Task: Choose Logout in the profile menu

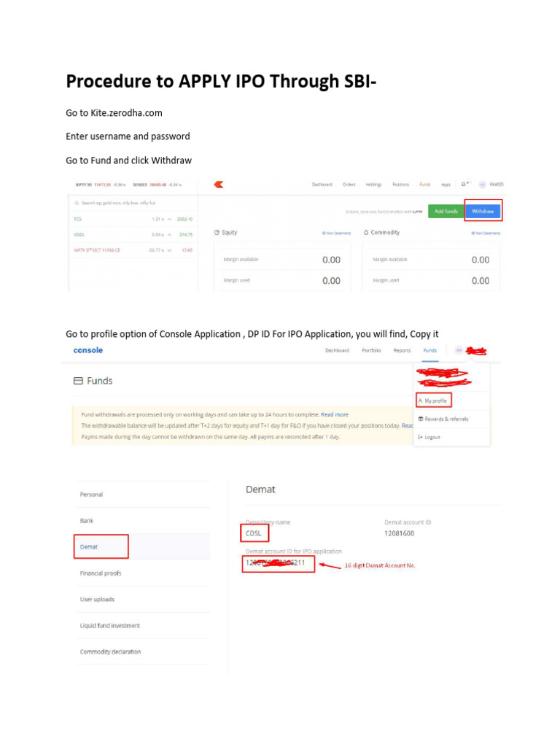Action: pyautogui.click(x=431, y=437)
